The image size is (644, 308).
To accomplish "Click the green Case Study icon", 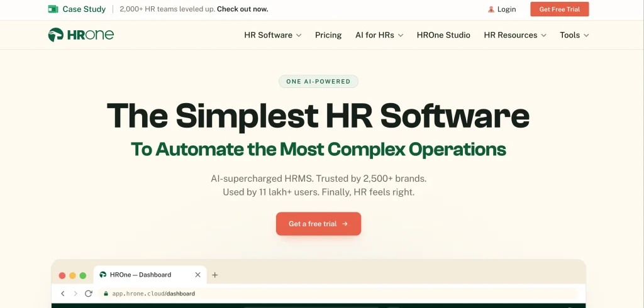I will coord(53,9).
